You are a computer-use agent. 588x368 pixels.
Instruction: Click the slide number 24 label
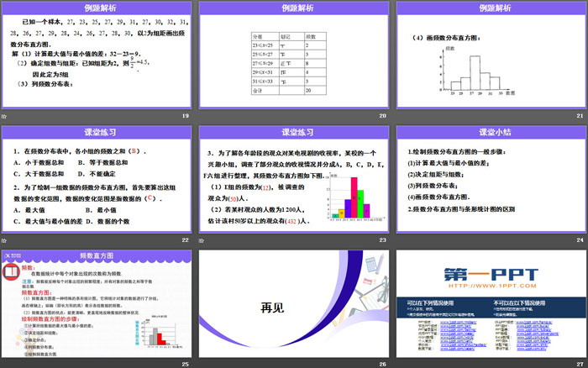pyautogui.click(x=579, y=239)
